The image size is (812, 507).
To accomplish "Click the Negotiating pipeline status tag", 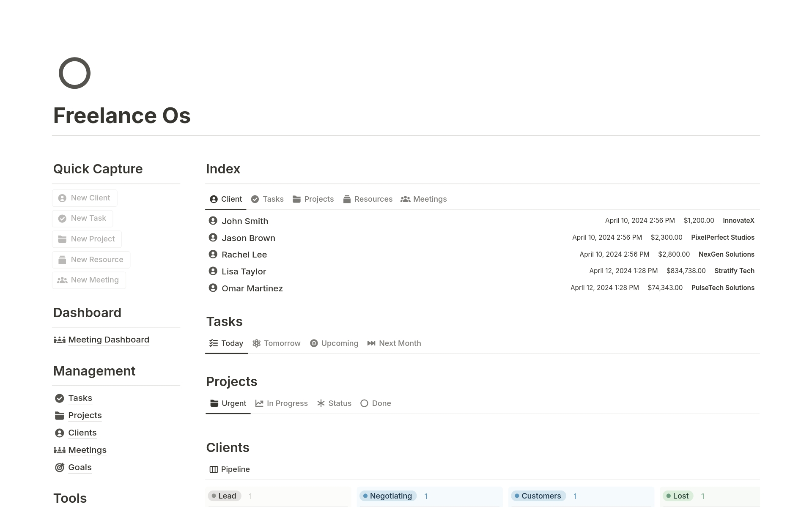I will tap(388, 496).
